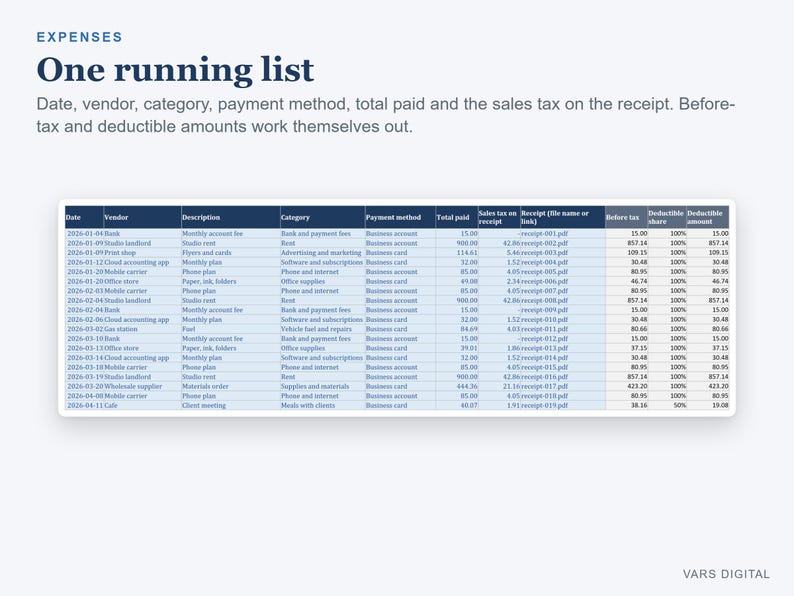Click the "Payment method" column header
Image resolution: width=794 pixels, height=596 pixels.
tap(400, 217)
